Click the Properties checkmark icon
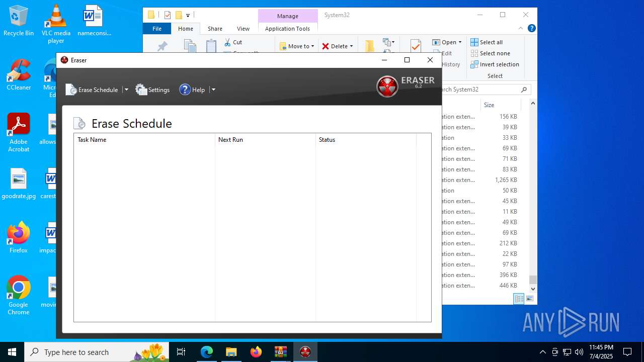644x362 pixels. (x=416, y=46)
